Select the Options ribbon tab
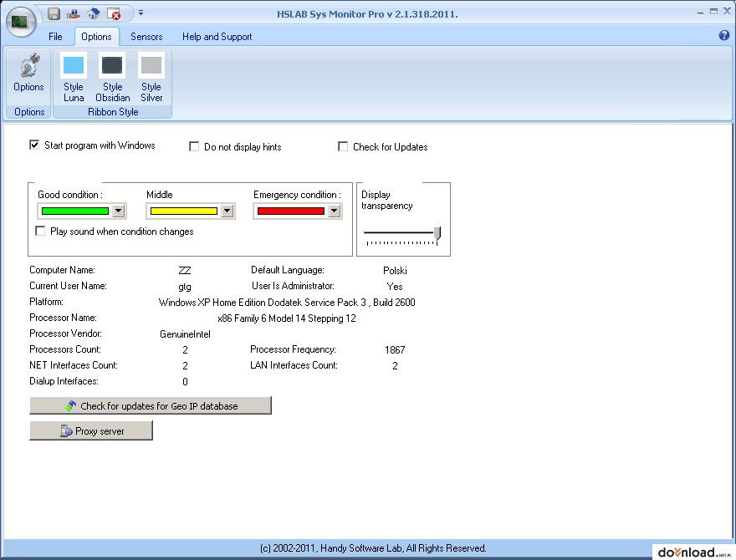 click(x=96, y=37)
